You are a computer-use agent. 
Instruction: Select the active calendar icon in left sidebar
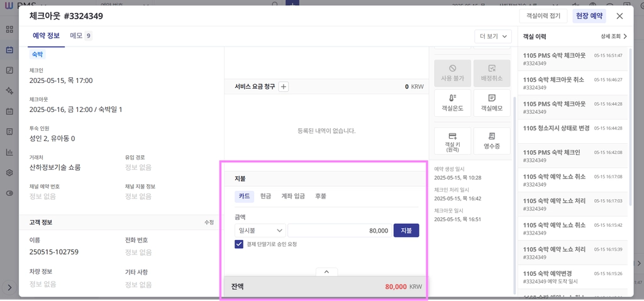(x=9, y=50)
